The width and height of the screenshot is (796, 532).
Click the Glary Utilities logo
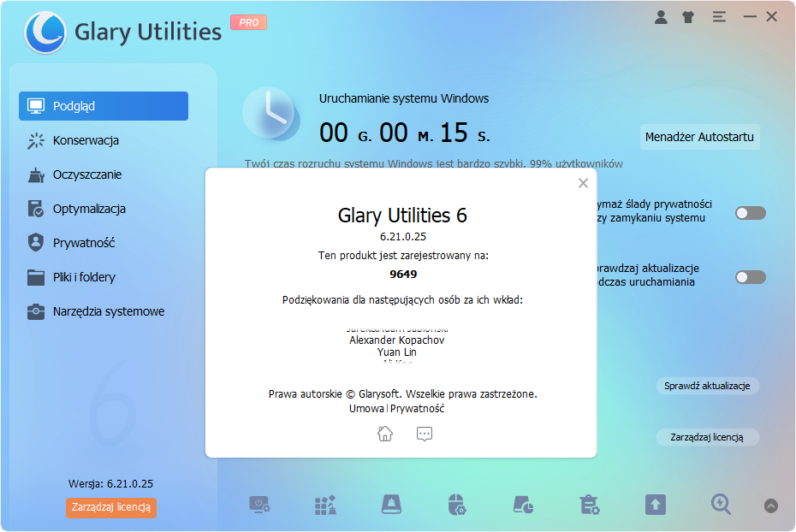[x=45, y=32]
